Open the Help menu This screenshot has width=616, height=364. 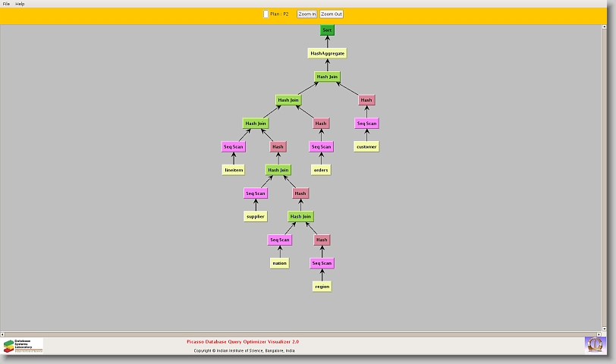tap(20, 4)
